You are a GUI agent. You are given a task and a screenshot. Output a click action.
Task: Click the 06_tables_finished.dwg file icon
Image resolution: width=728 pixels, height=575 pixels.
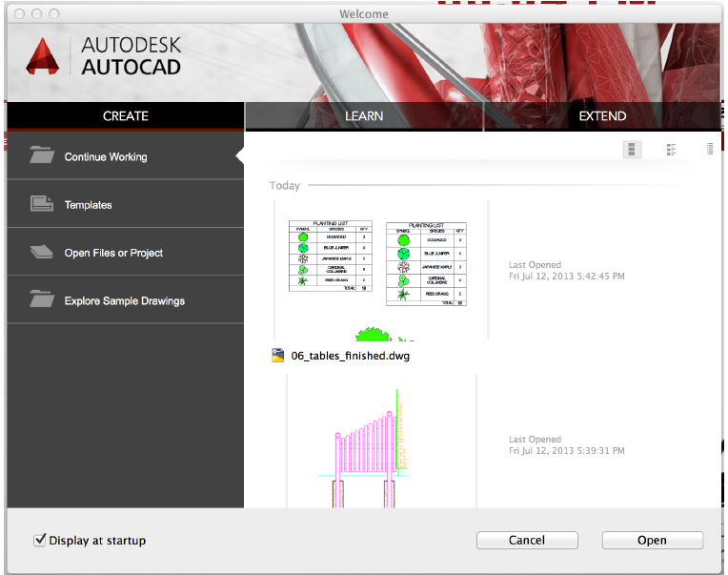(x=277, y=356)
